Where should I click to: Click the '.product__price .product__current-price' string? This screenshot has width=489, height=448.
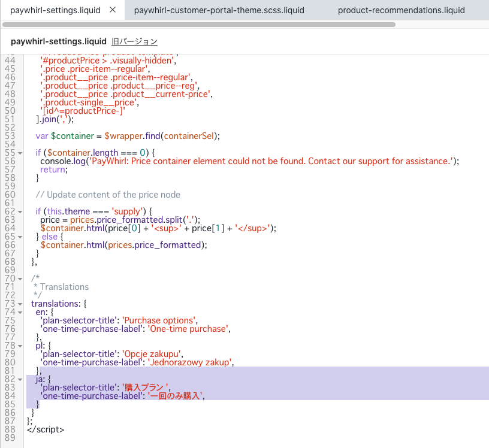click(125, 94)
